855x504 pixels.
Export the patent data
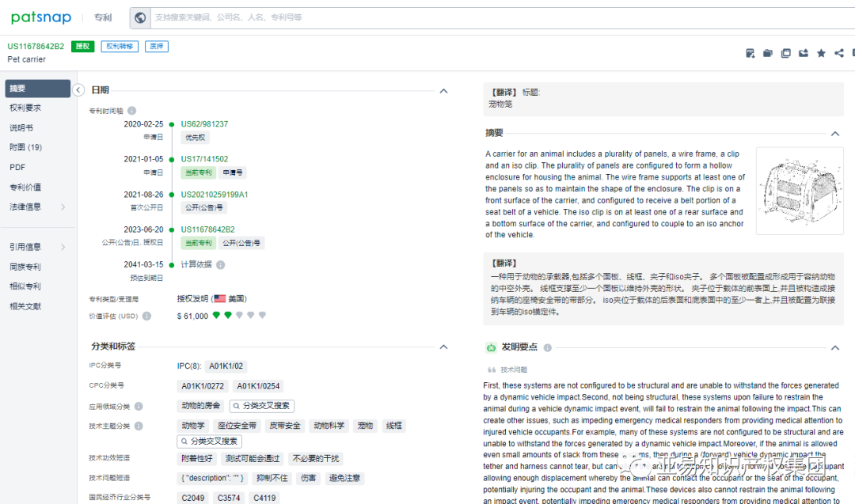click(x=803, y=52)
